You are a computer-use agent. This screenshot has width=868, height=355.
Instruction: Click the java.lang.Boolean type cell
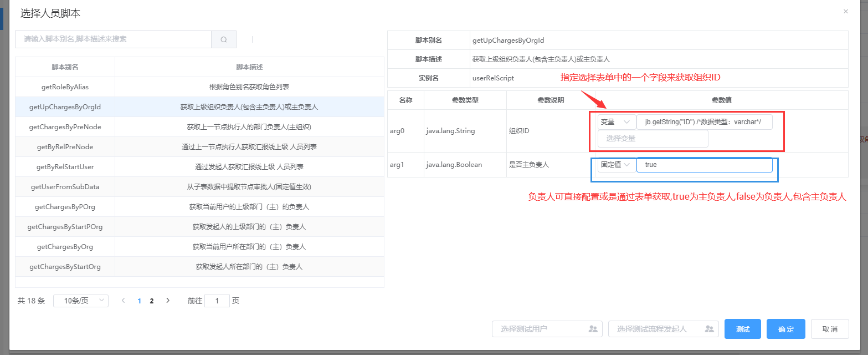465,165
